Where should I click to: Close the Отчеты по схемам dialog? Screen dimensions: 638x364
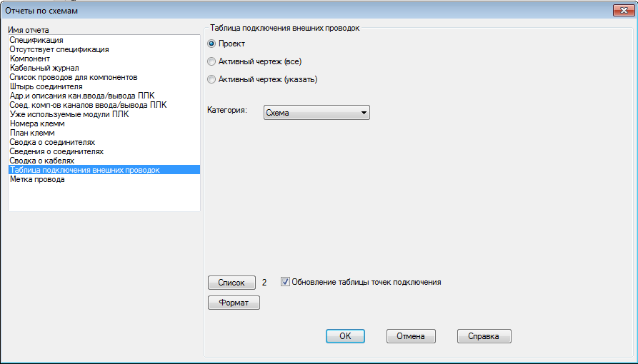(623, 11)
